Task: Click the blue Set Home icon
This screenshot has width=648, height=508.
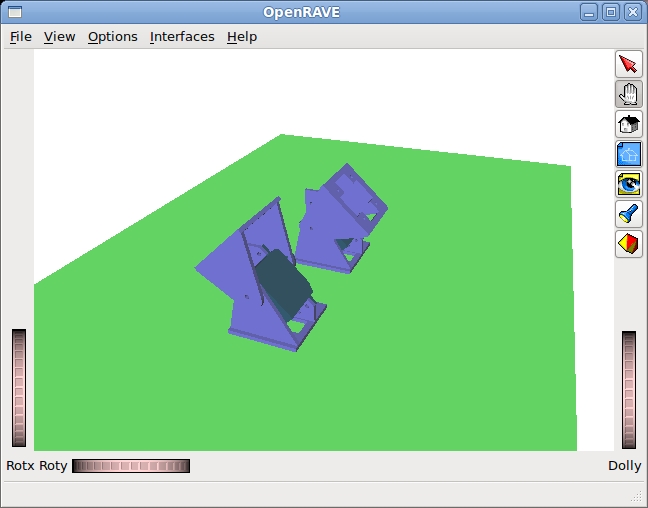Action: (629, 154)
